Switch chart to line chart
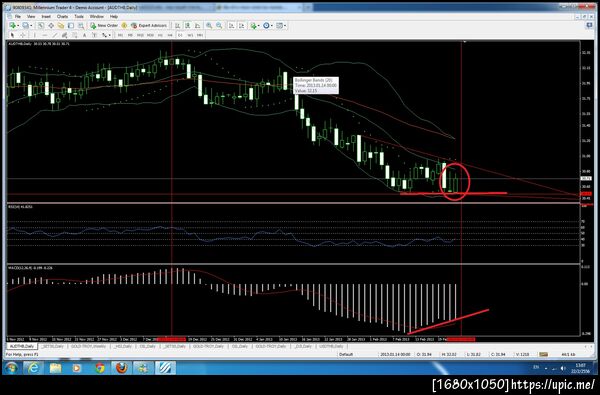This screenshot has width=600, height=395. click(197, 25)
